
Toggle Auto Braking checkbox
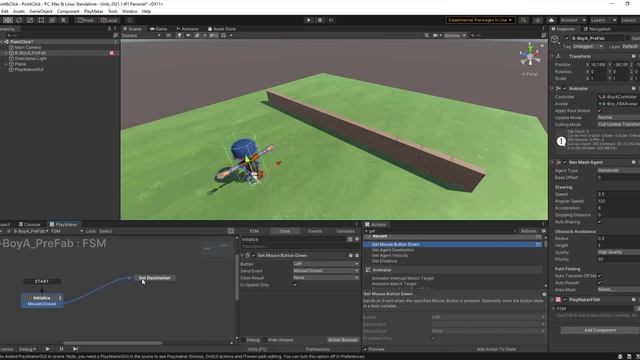(x=600, y=222)
